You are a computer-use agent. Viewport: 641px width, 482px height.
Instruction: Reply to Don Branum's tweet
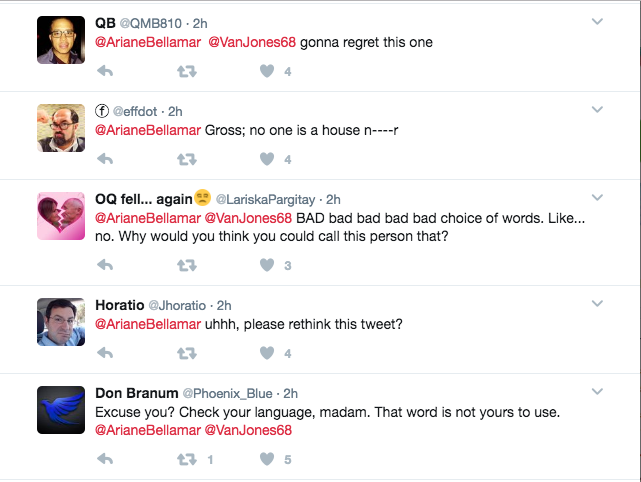105,459
